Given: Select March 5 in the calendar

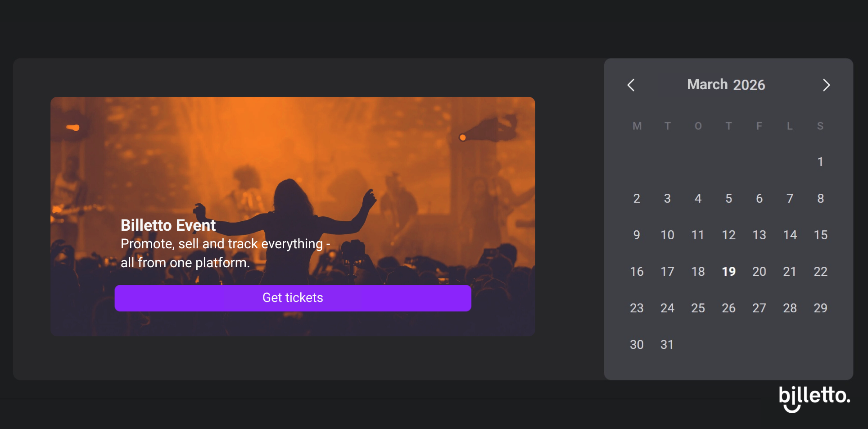Looking at the screenshot, I should coord(729,198).
